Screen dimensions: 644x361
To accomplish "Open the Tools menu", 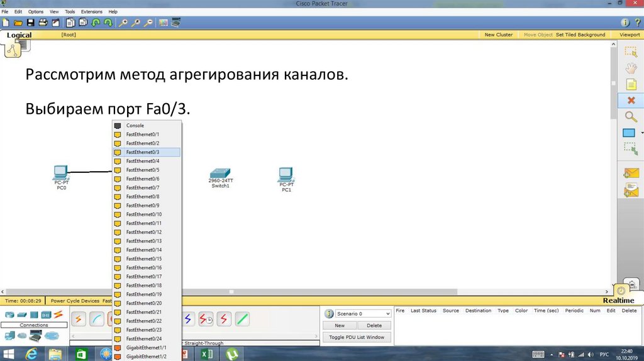I will click(x=70, y=11).
